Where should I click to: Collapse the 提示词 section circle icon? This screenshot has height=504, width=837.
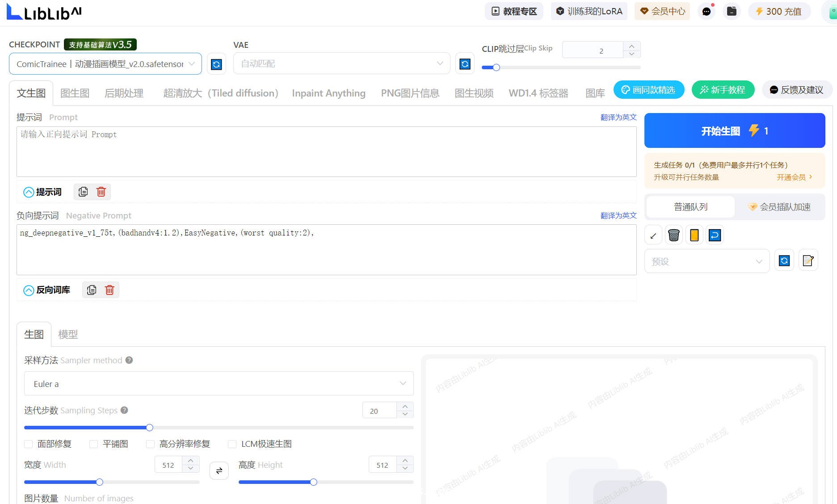(29, 192)
